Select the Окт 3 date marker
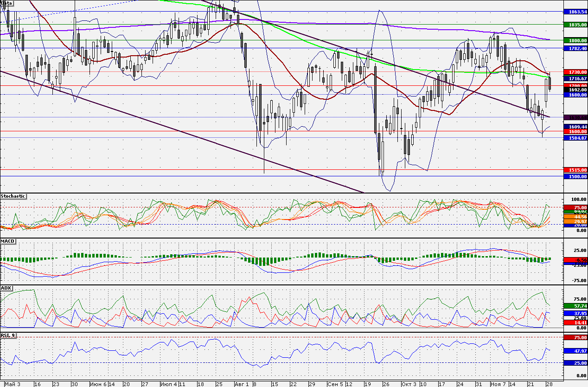Viewport: 588px width, 387px height. (409, 384)
